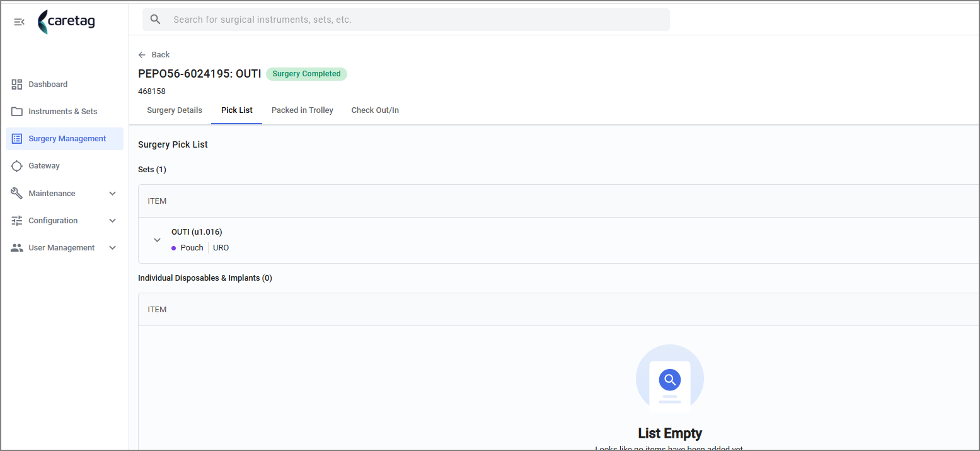Click the Instruments & Sets folder icon
The height and width of the screenshot is (451, 980).
17,112
